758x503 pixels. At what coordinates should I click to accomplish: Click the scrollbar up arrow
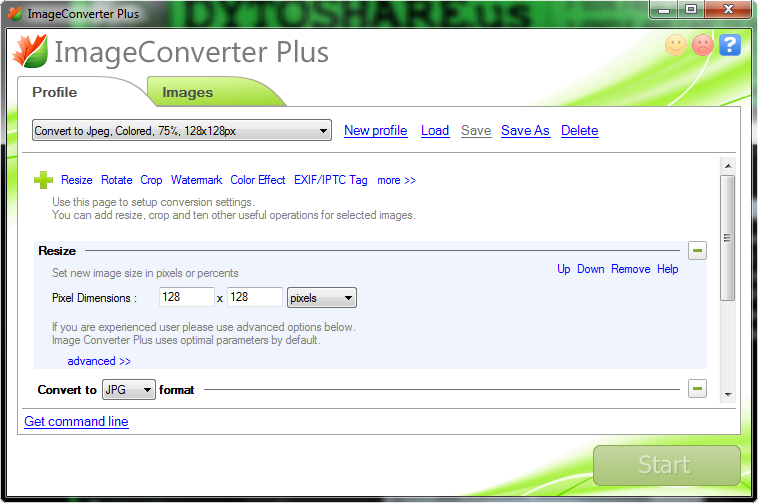coord(728,166)
